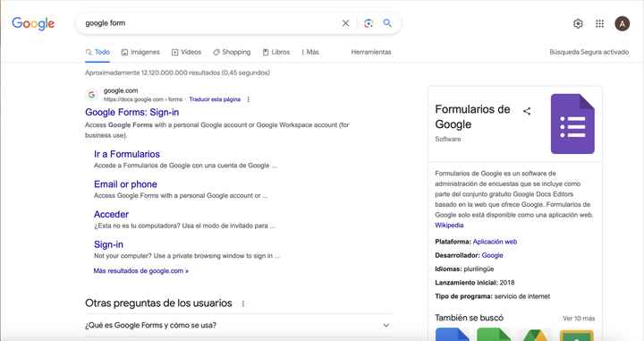This screenshot has width=644, height=341.
Task: Open the Sign-in sitelink
Action: (108, 244)
